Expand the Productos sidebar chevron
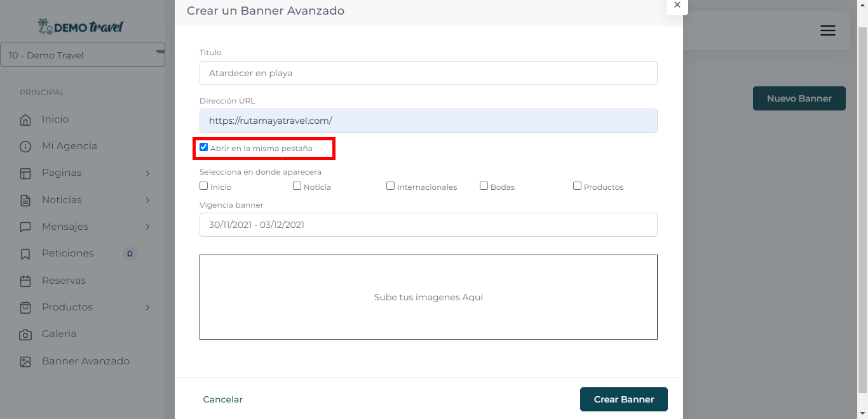This screenshot has width=868, height=419. point(147,307)
